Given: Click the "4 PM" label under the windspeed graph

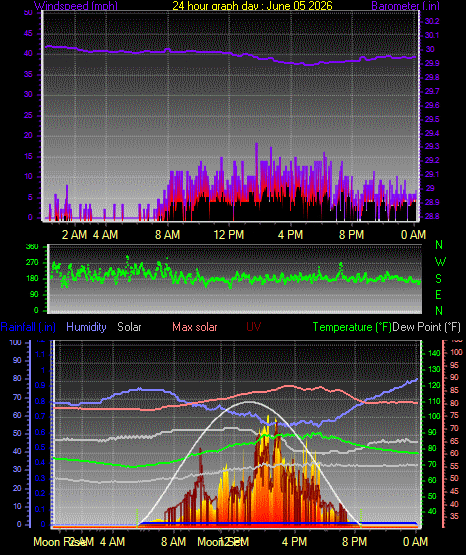Looking at the screenshot, I should (290, 234).
